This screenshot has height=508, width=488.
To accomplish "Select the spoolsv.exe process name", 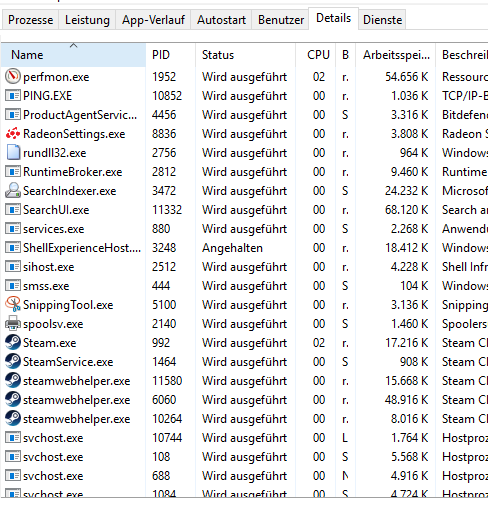I will [x=53, y=324].
